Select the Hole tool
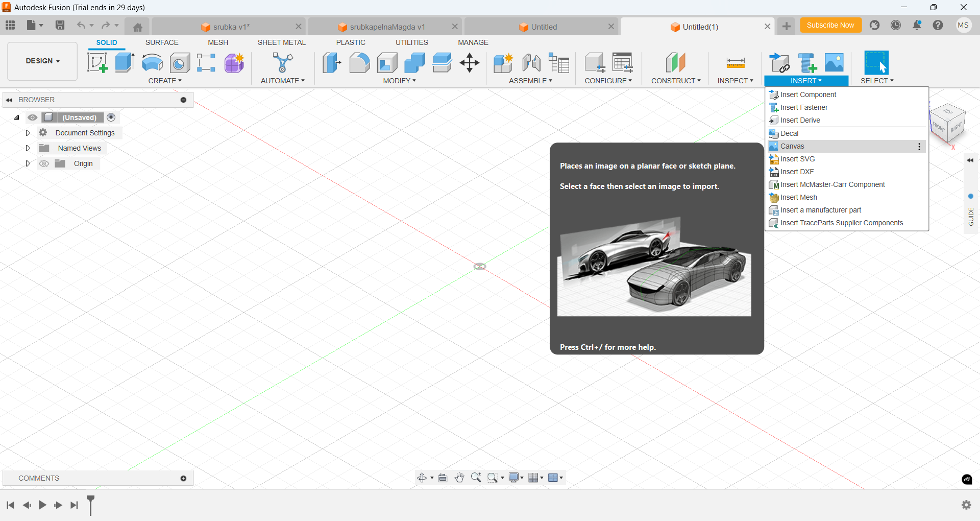The image size is (980, 521). (x=180, y=63)
